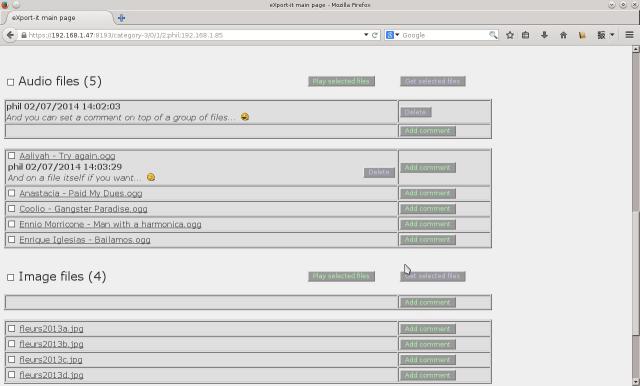This screenshot has height=386, width=640.
Task: Switch to the eXport-it main page tab
Action: click(x=57, y=18)
